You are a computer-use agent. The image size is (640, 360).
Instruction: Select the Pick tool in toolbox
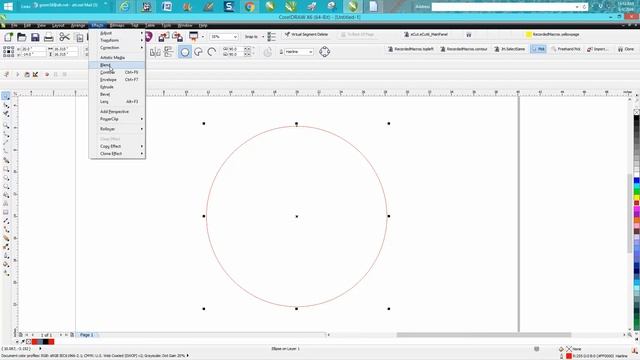[6, 96]
